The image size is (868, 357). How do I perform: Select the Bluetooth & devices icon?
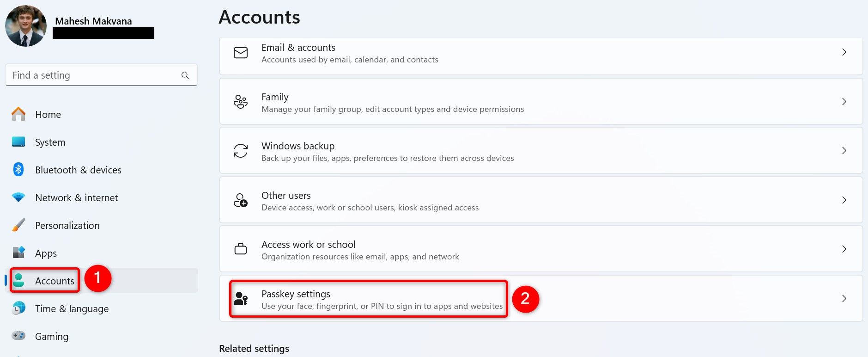18,170
